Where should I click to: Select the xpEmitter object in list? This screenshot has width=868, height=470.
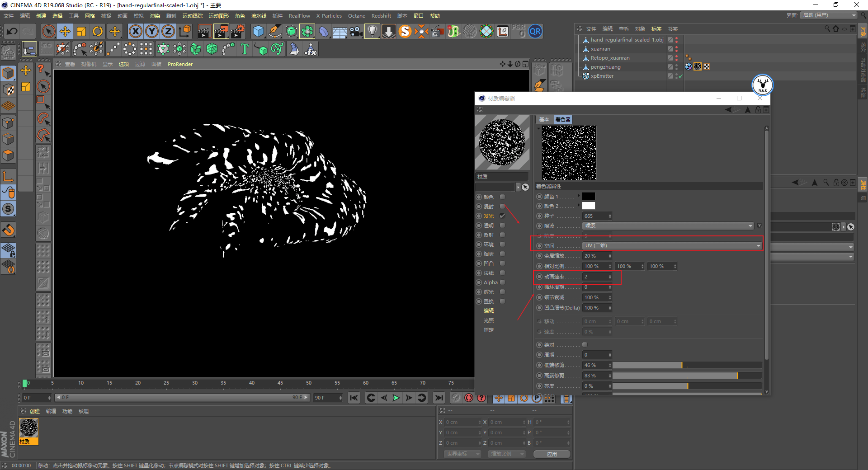click(x=602, y=76)
